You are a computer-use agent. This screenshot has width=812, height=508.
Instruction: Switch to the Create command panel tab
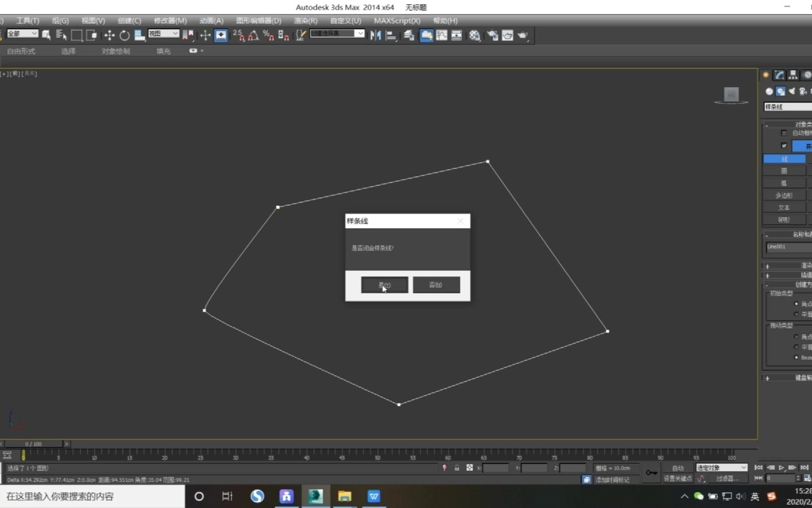click(766, 75)
